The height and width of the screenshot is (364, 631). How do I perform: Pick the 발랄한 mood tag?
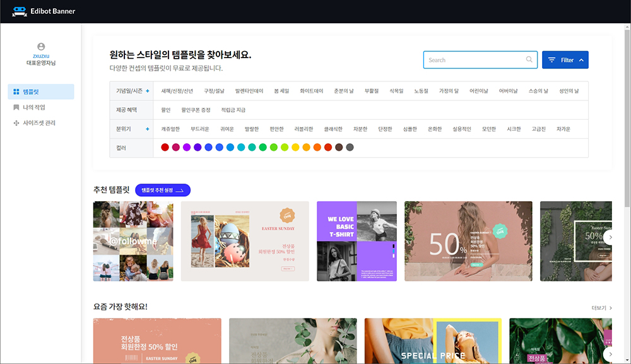252,129
